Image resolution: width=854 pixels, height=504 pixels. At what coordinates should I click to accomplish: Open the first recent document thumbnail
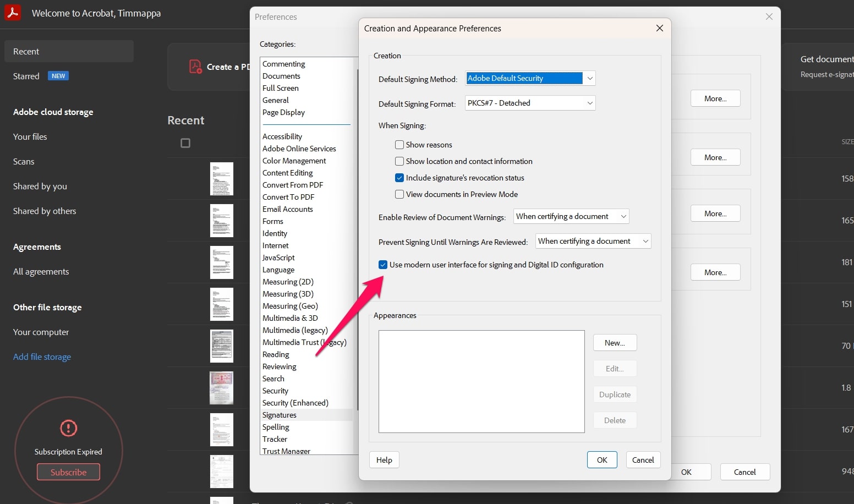[x=222, y=179]
